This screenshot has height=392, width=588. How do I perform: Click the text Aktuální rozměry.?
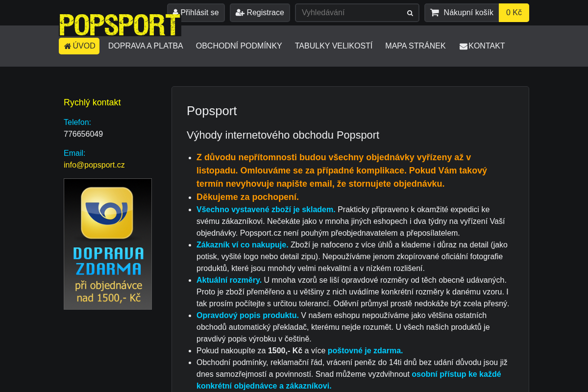pyautogui.click(x=229, y=280)
